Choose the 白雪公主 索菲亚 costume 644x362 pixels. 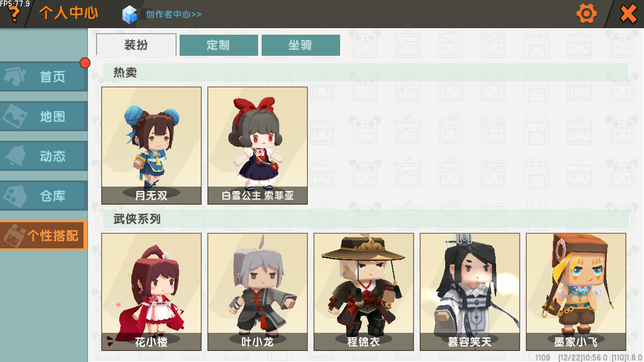(258, 145)
